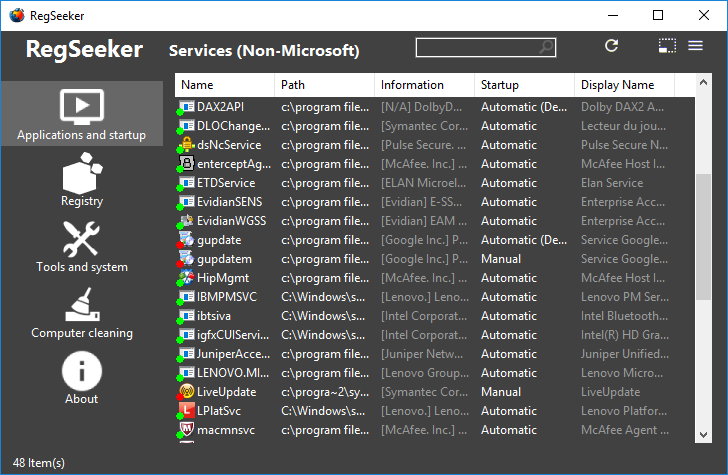Click 'Lecteur du jou...' display name
The image size is (728, 475).
[x=624, y=126]
